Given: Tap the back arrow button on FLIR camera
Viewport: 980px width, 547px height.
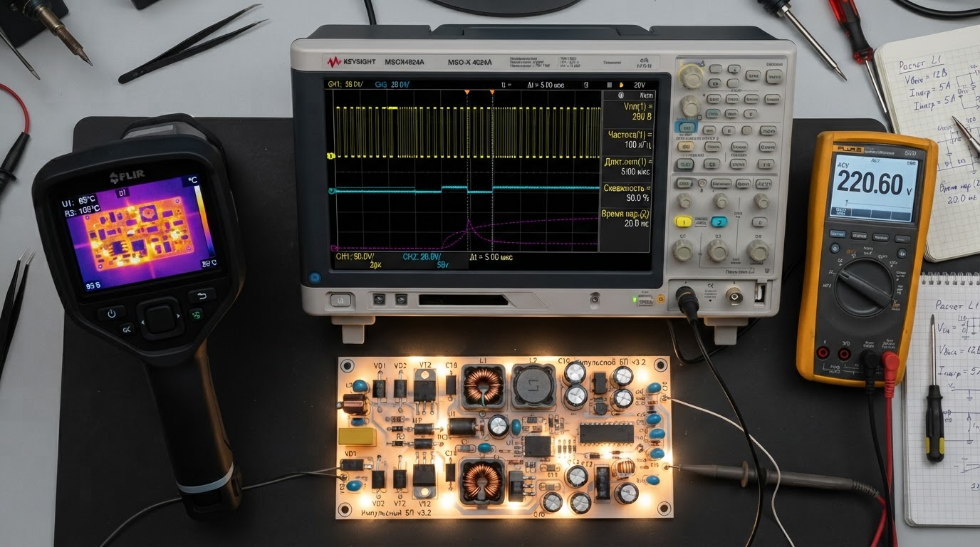Looking at the screenshot, I should [202, 296].
